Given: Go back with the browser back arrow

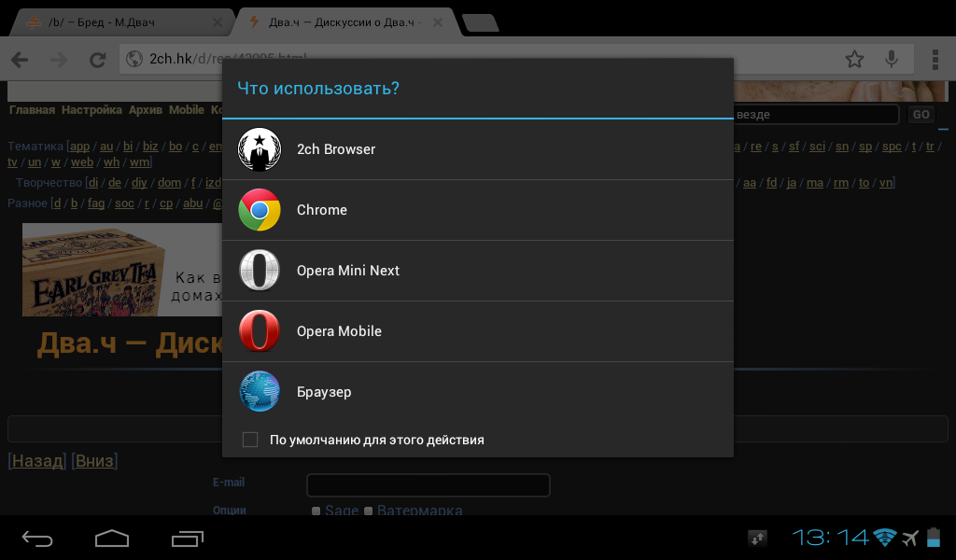Looking at the screenshot, I should click(x=21, y=59).
